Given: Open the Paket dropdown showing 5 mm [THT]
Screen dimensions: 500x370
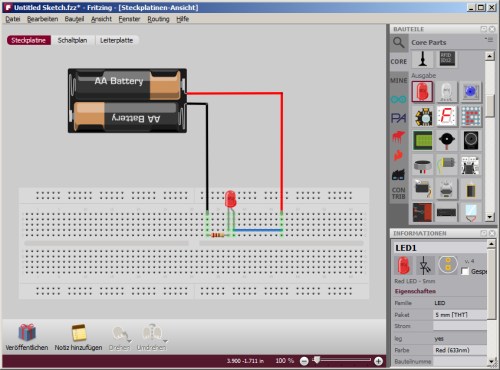Looking at the screenshot, I should point(460,315).
